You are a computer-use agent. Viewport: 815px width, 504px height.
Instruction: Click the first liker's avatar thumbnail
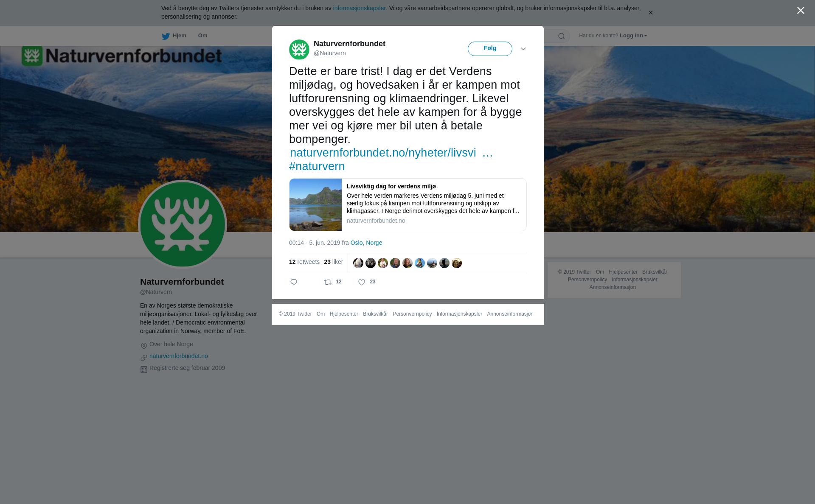[x=358, y=263]
